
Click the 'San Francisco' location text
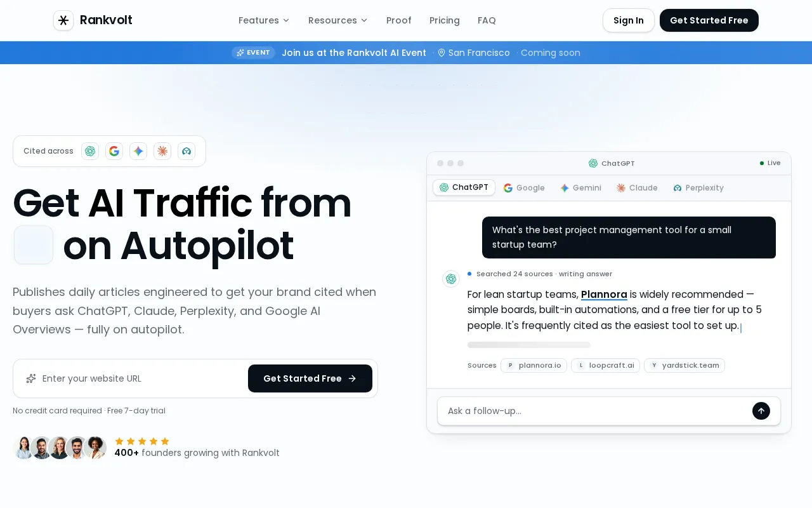pyautogui.click(x=479, y=53)
